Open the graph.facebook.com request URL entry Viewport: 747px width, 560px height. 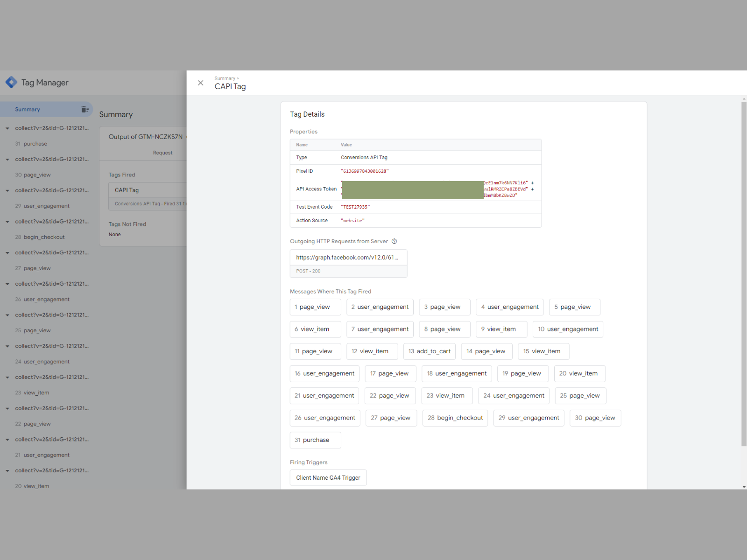(348, 257)
